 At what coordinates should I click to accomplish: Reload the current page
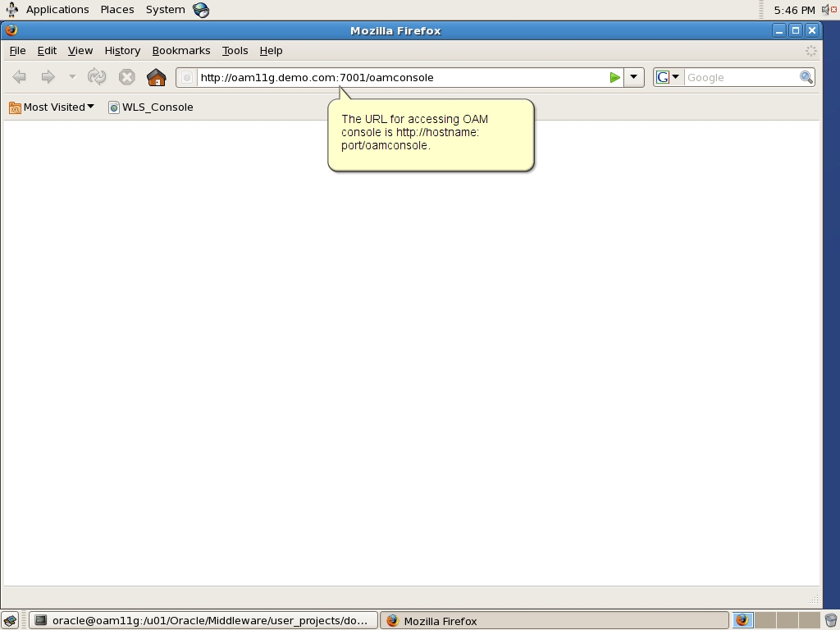pyautogui.click(x=97, y=76)
